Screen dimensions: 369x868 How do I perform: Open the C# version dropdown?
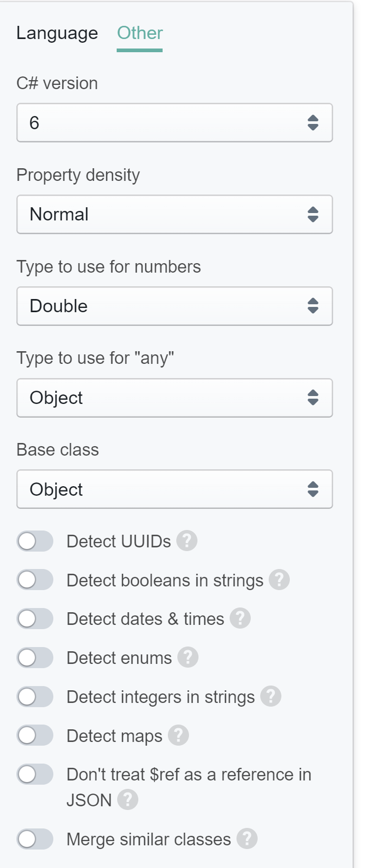click(175, 123)
